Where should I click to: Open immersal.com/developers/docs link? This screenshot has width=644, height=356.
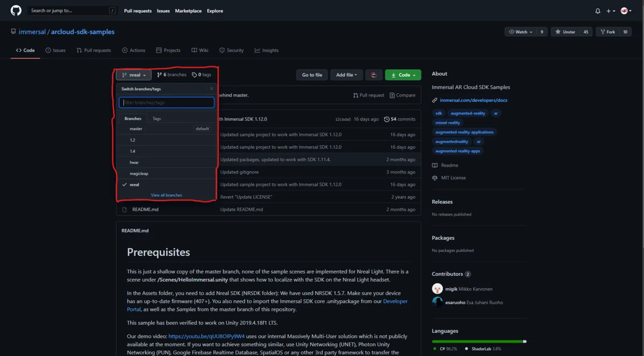tap(473, 100)
